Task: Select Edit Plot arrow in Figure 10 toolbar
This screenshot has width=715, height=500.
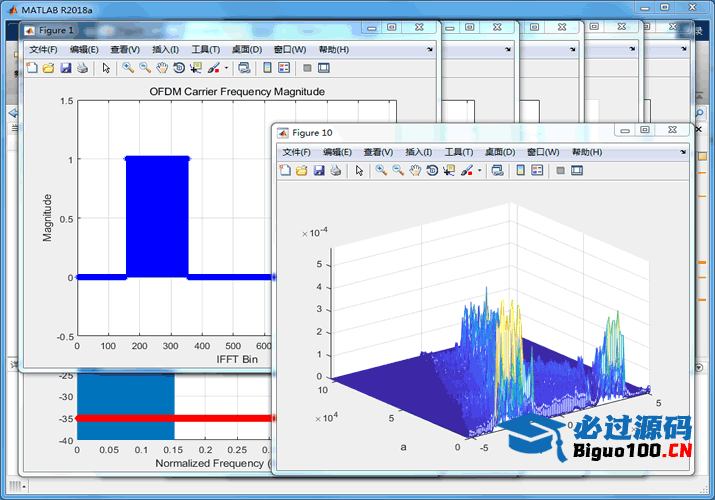Action: point(359,170)
